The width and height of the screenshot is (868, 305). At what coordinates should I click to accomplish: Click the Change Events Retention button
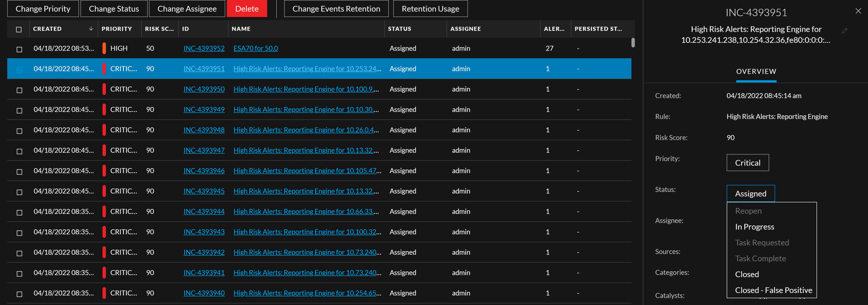[x=336, y=8]
